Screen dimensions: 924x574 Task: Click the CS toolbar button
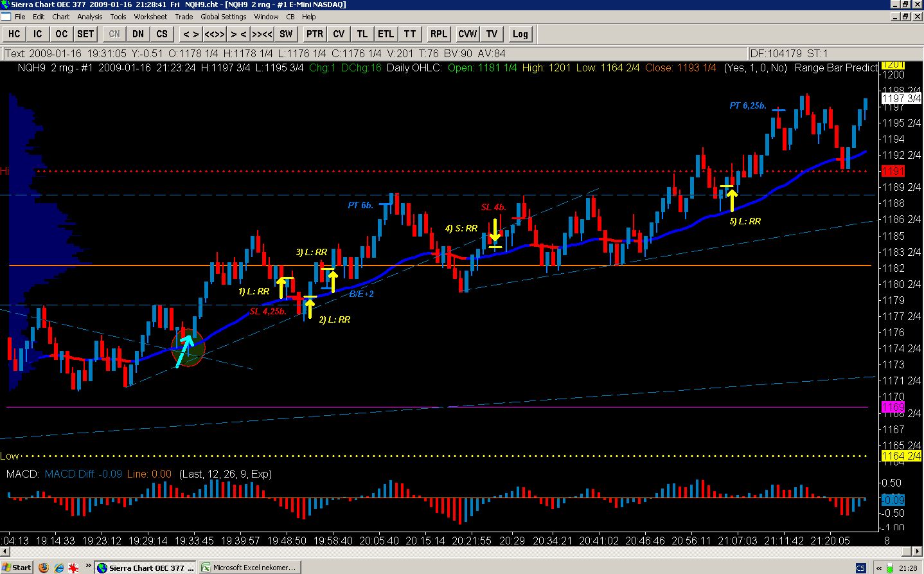(x=162, y=34)
